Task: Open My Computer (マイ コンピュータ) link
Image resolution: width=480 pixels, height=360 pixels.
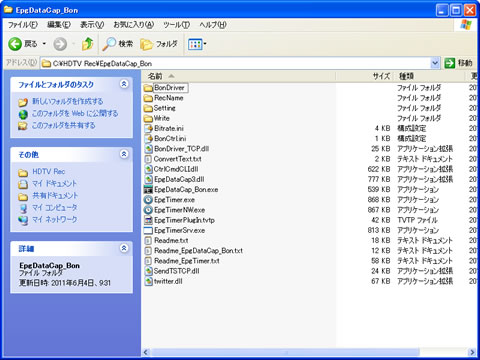Action: [54, 208]
